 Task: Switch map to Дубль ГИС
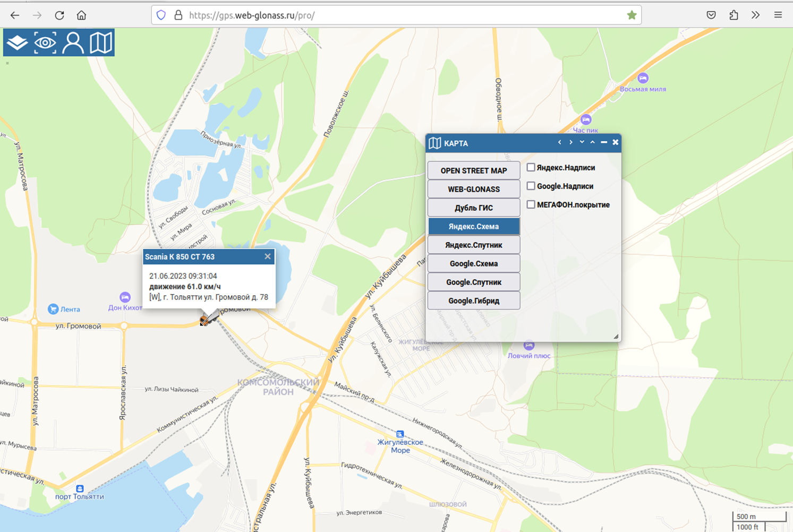474,208
